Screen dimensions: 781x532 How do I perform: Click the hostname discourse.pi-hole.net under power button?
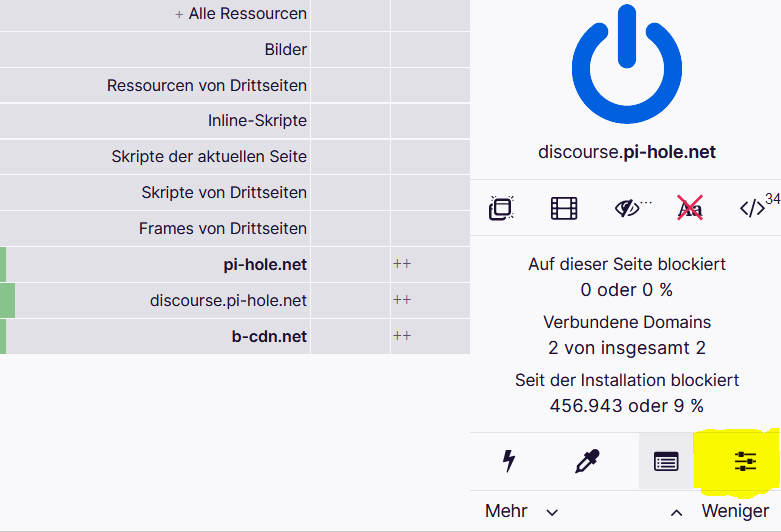click(627, 152)
